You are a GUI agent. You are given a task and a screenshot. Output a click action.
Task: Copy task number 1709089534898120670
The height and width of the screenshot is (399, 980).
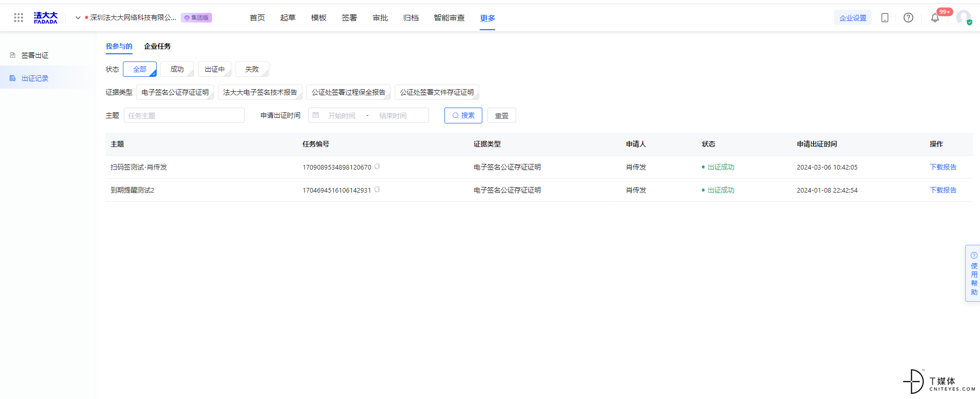(x=377, y=166)
